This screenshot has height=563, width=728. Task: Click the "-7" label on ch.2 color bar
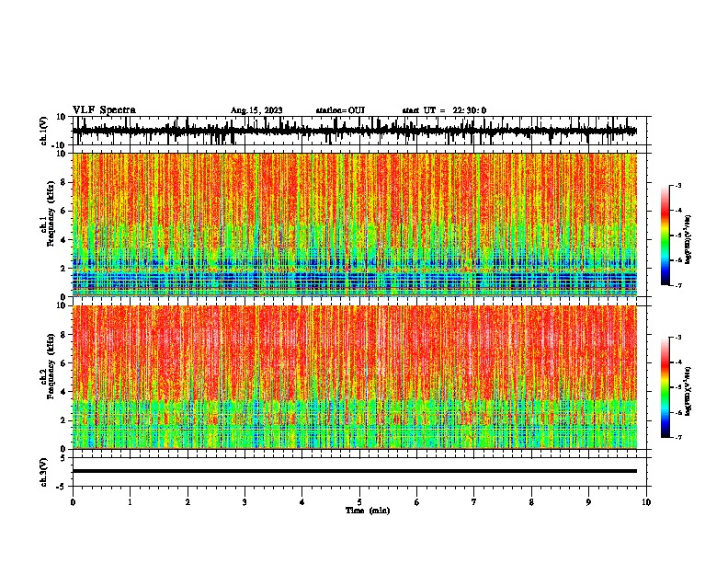pos(677,437)
